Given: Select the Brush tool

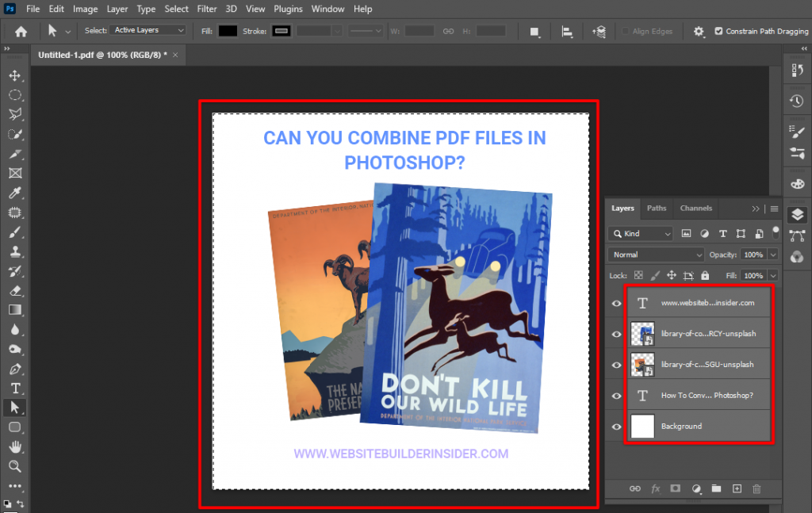Looking at the screenshot, I should click(14, 232).
